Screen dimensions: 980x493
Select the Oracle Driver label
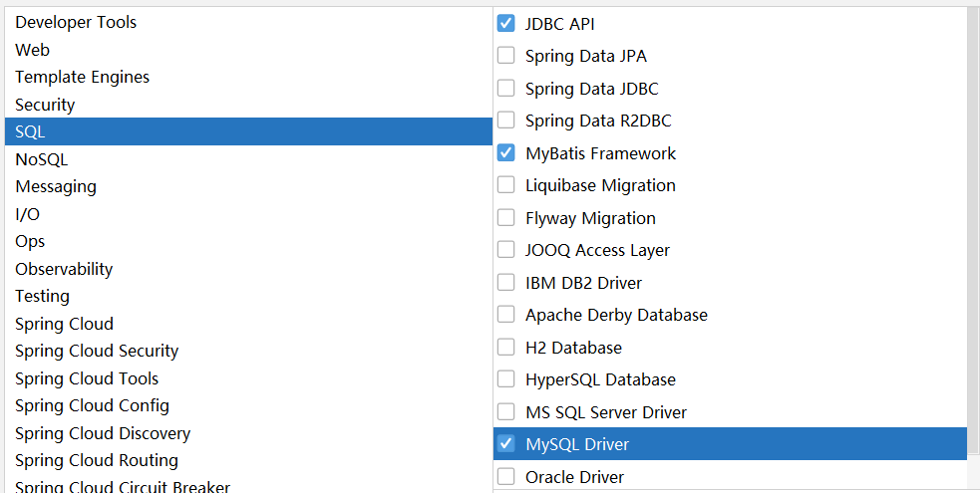pos(574,477)
